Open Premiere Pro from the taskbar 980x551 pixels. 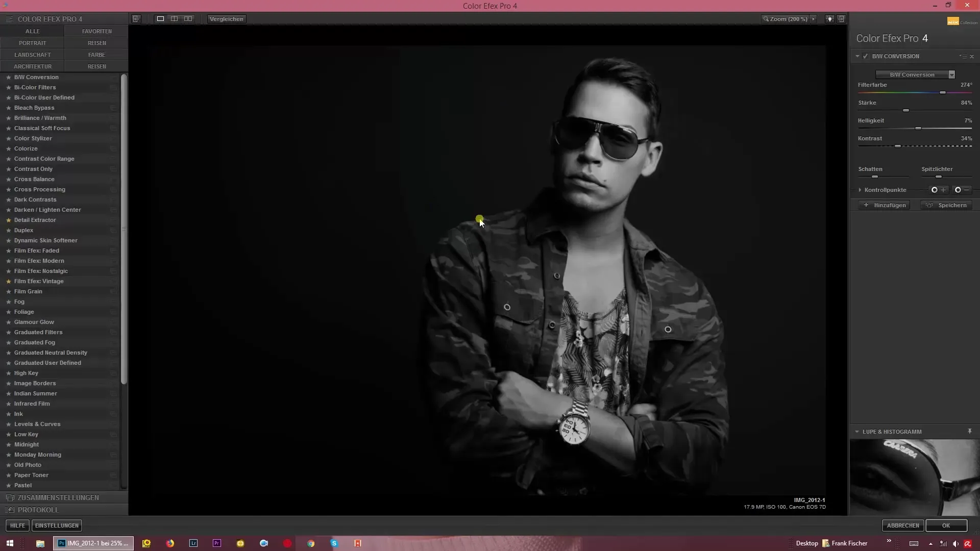(217, 543)
